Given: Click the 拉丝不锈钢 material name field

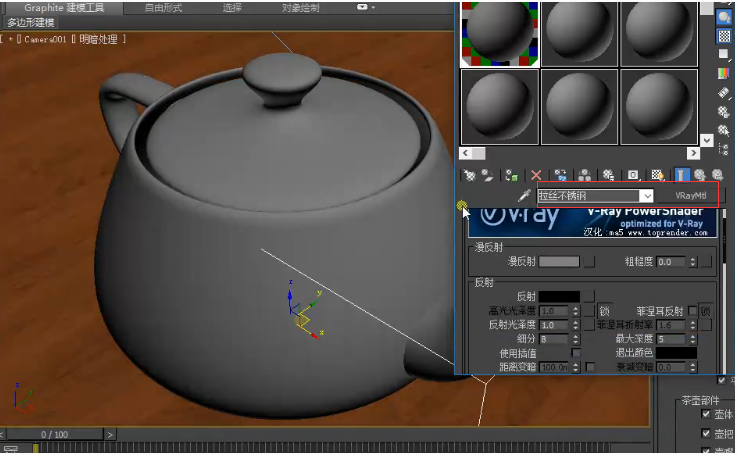Looking at the screenshot, I should click(589, 196).
